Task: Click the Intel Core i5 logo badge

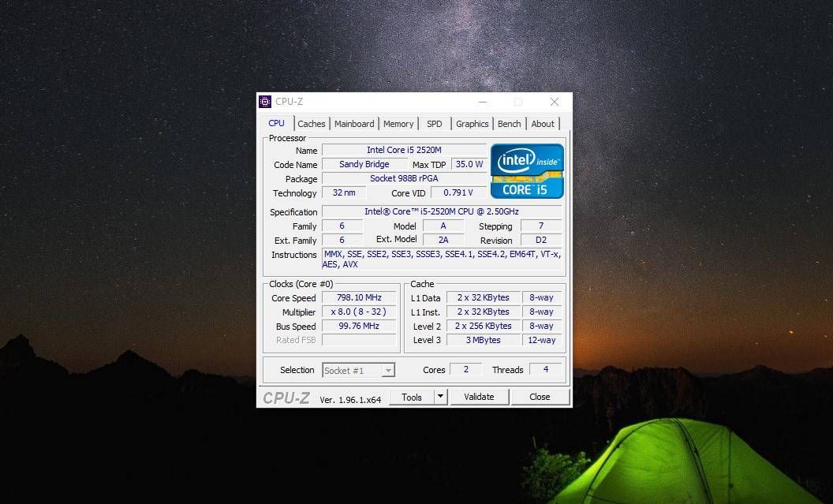Action: [x=527, y=171]
